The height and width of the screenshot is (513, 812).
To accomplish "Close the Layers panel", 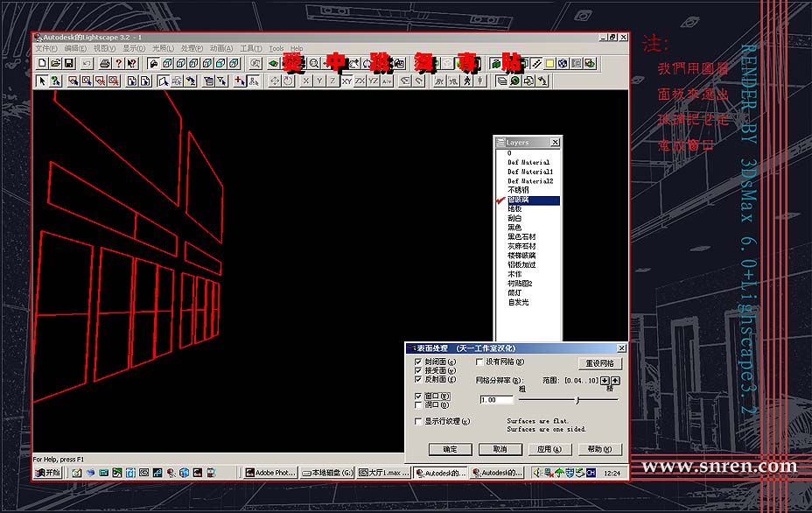I will (555, 142).
